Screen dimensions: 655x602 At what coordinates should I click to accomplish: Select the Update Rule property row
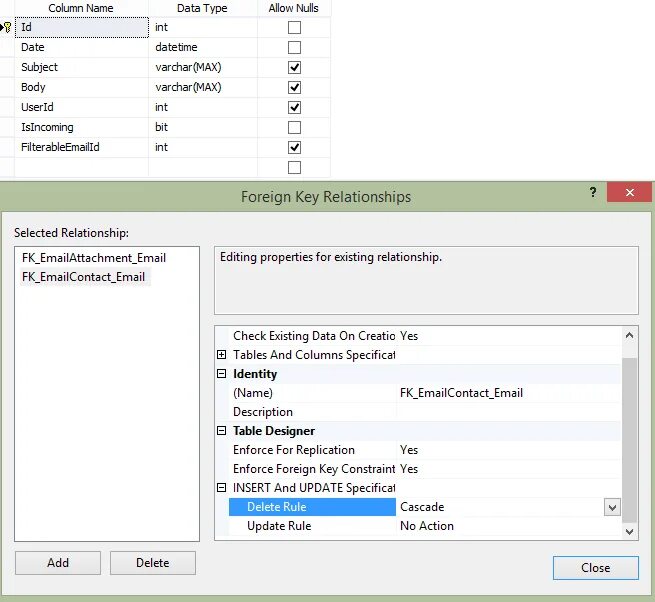pyautogui.click(x=424, y=526)
